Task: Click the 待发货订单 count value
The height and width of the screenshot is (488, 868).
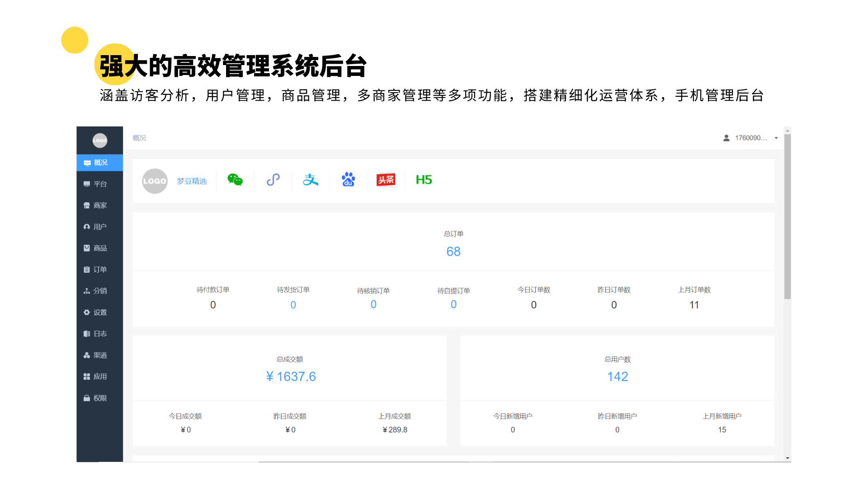Action: (293, 305)
